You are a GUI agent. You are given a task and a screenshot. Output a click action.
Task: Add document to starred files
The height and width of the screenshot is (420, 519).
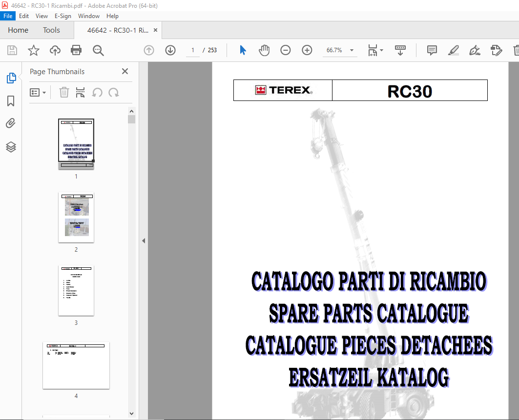[x=33, y=50]
